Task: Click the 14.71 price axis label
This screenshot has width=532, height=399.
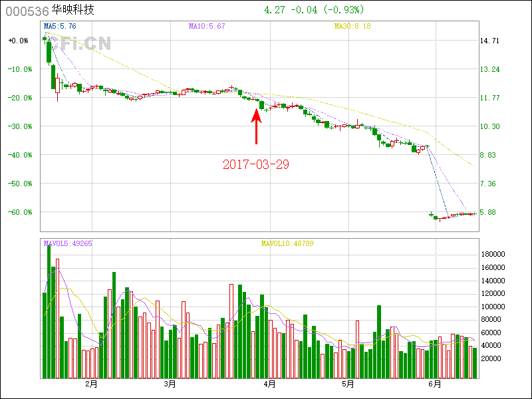Action: tap(489, 41)
